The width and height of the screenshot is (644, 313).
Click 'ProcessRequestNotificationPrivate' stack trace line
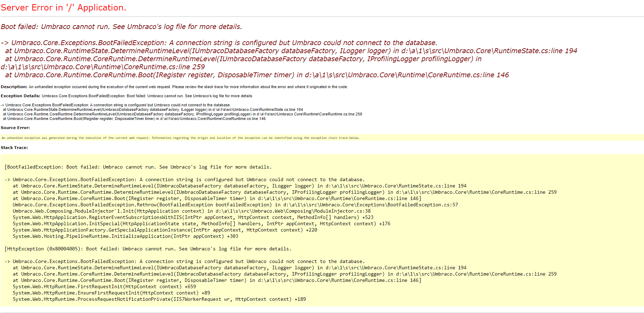tap(159, 299)
